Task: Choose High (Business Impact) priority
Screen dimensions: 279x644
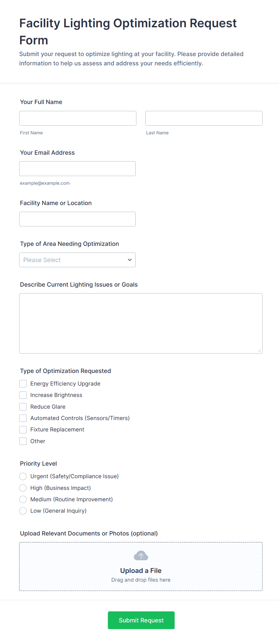Action: click(x=23, y=488)
